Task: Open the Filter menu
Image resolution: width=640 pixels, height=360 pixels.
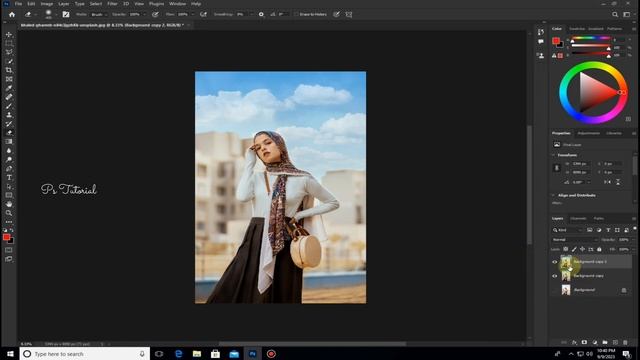Action: (x=112, y=4)
